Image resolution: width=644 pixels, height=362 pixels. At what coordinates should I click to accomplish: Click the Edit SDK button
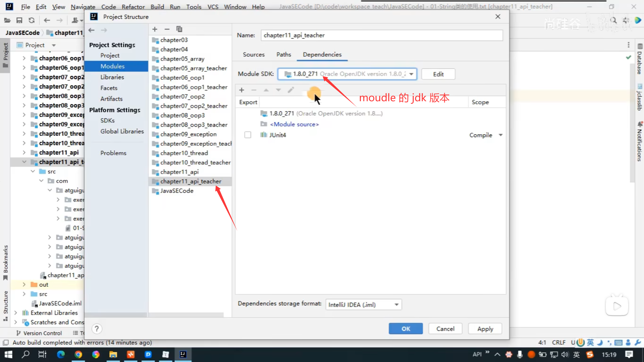coord(438,74)
